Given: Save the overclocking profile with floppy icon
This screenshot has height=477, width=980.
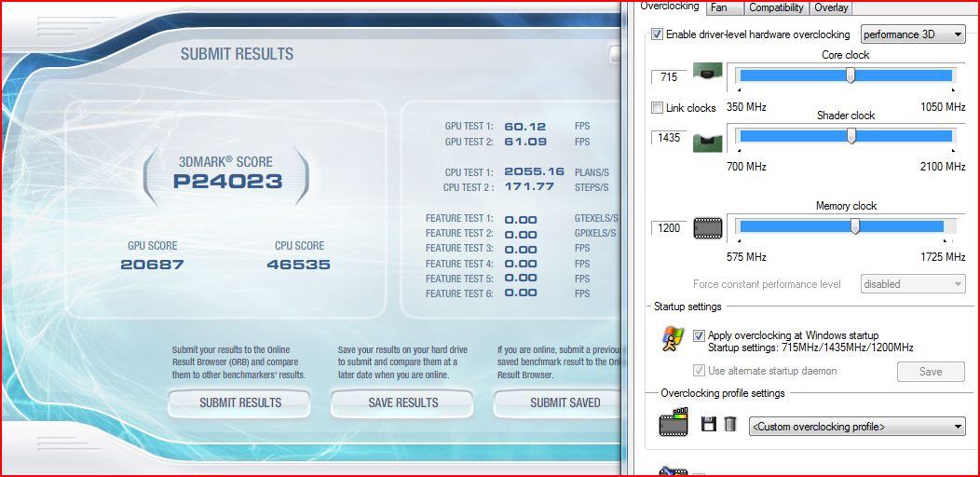Looking at the screenshot, I should [x=709, y=424].
